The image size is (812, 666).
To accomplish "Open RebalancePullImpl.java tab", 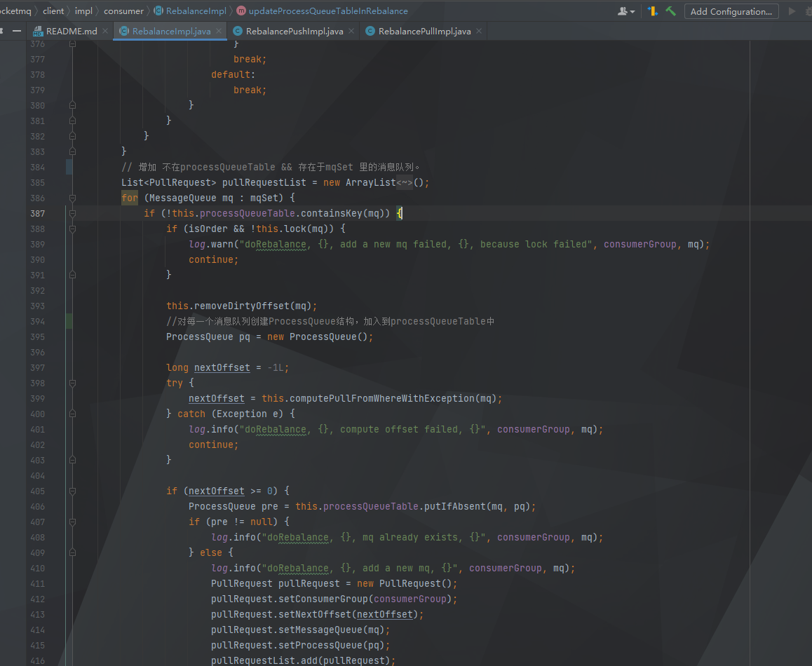I will [x=425, y=31].
